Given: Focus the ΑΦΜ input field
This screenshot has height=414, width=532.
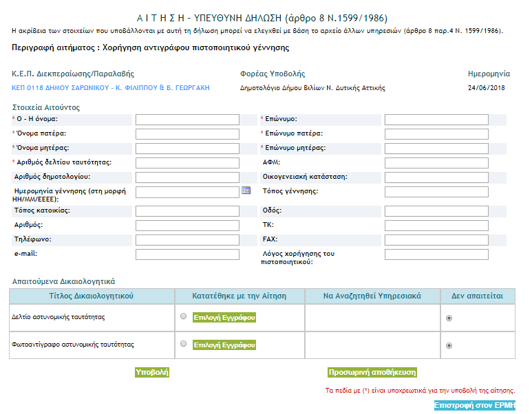Looking at the screenshot, I should click(436, 163).
